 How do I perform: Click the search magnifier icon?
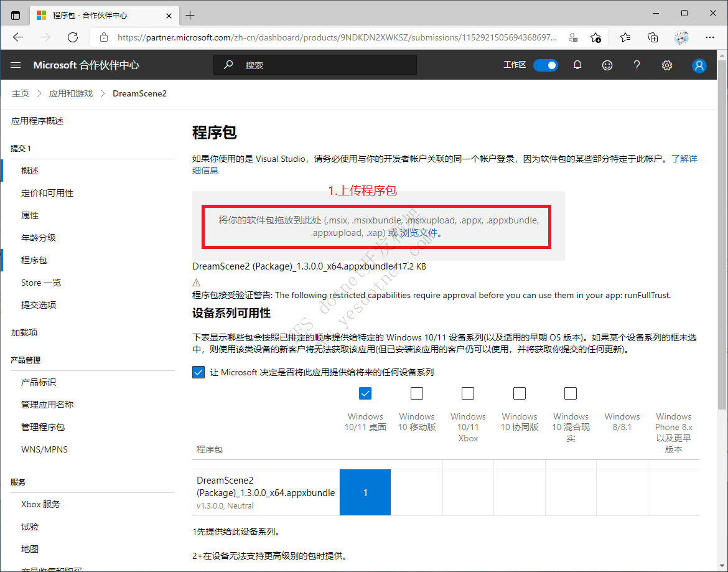(x=228, y=65)
